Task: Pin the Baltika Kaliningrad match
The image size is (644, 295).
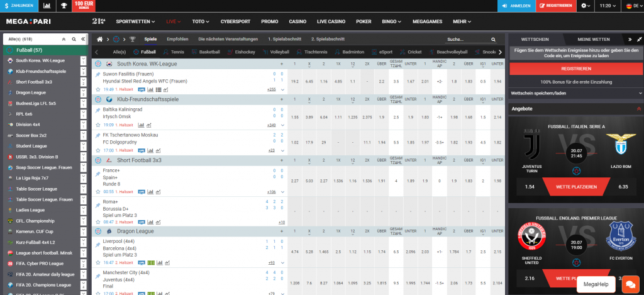Action: click(97, 110)
